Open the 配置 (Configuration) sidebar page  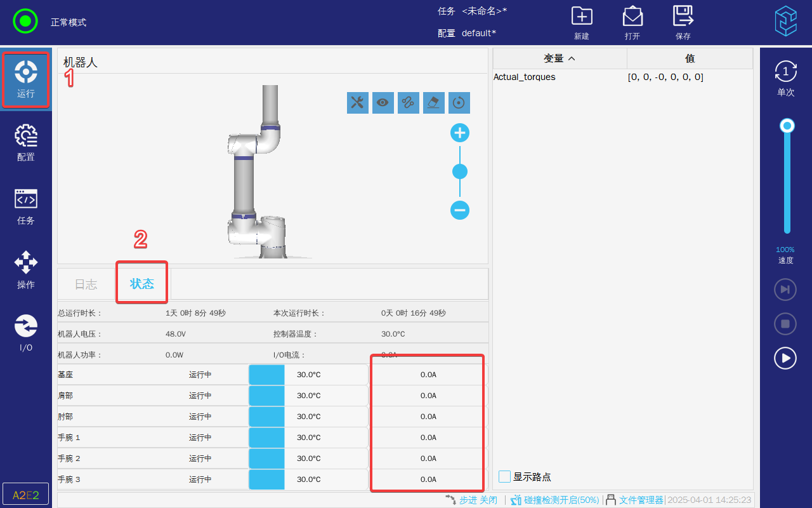pyautogui.click(x=25, y=143)
